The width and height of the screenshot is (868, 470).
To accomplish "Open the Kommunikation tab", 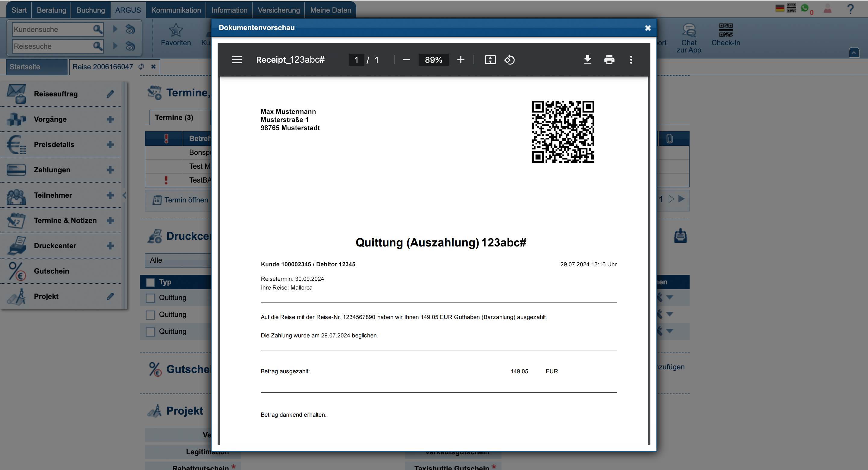I will 176,10.
